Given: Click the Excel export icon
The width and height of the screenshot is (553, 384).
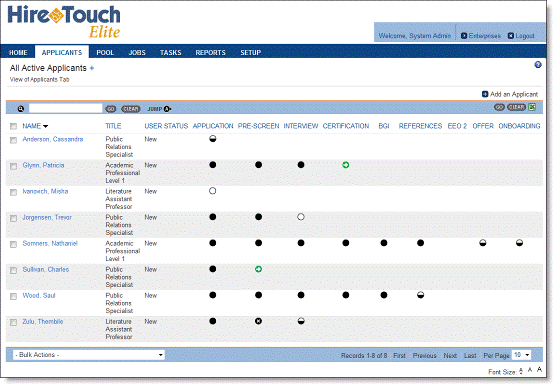Looking at the screenshot, I should coord(532,107).
